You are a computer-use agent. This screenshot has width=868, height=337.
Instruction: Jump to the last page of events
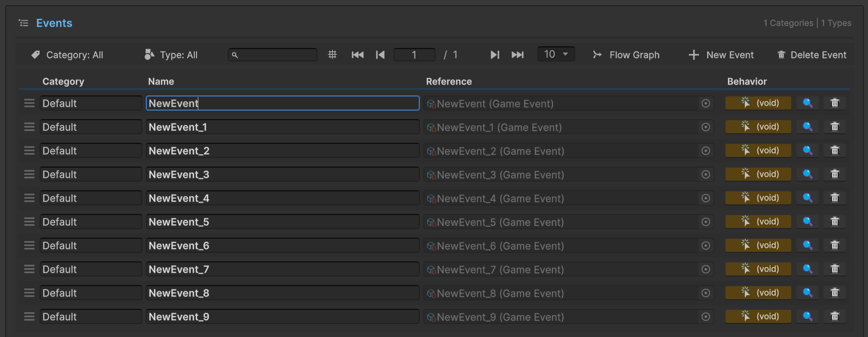click(518, 55)
